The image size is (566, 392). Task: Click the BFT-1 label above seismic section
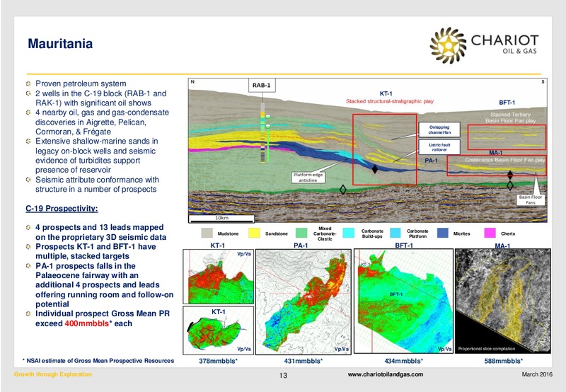507,103
